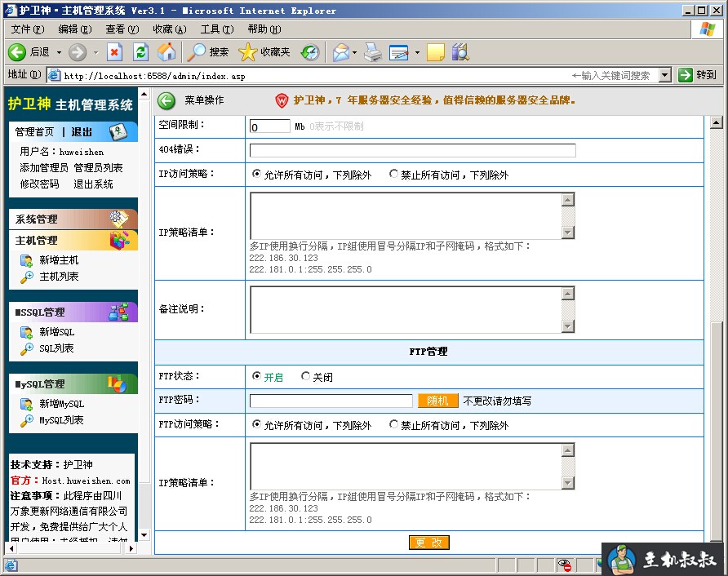Open the keyword search box dropdown

665,75
